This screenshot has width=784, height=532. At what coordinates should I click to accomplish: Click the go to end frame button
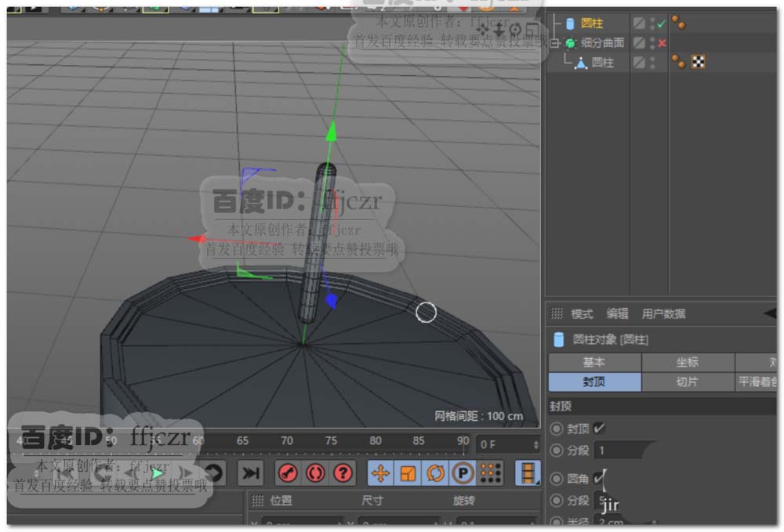click(x=250, y=473)
